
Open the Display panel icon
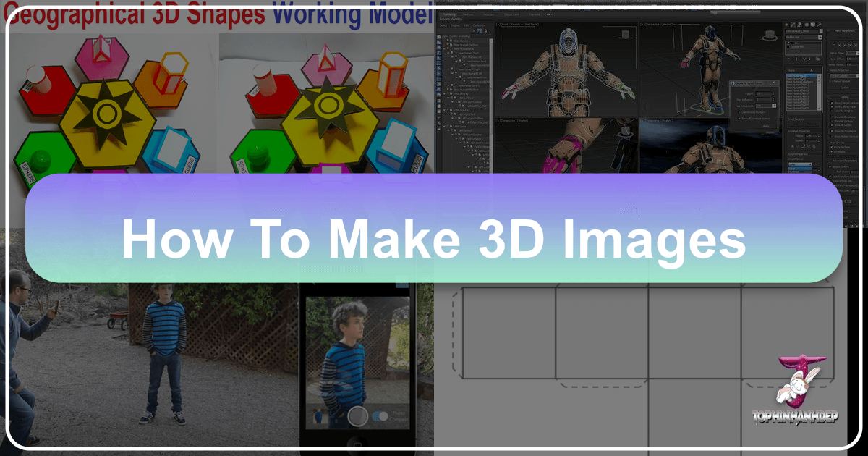pos(813,24)
